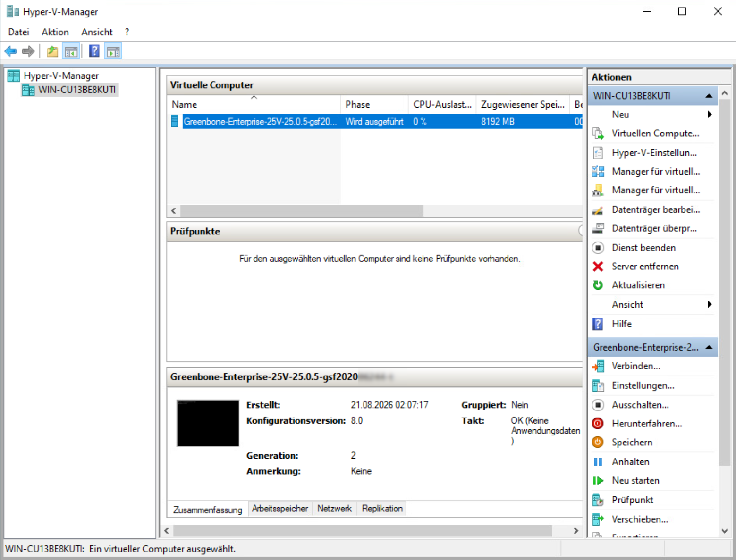Viewport: 736px width, 560px height.
Task: Click the Aktionen pane vertical scrollbar
Action: click(725, 282)
